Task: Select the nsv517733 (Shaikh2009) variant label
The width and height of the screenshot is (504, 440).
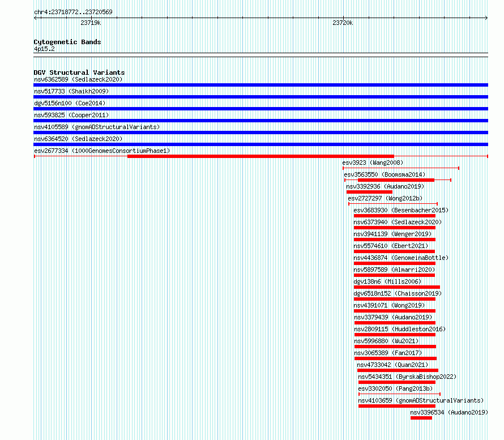Action: point(71,91)
